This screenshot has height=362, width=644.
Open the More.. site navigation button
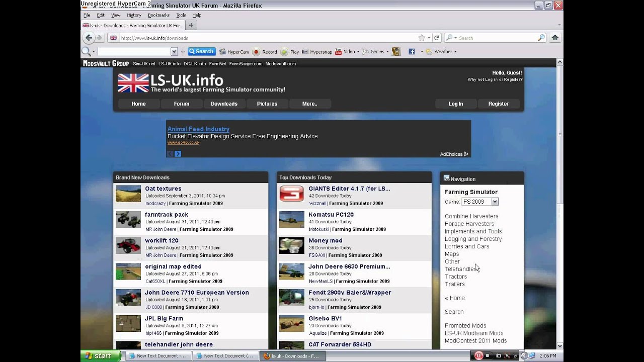point(310,104)
